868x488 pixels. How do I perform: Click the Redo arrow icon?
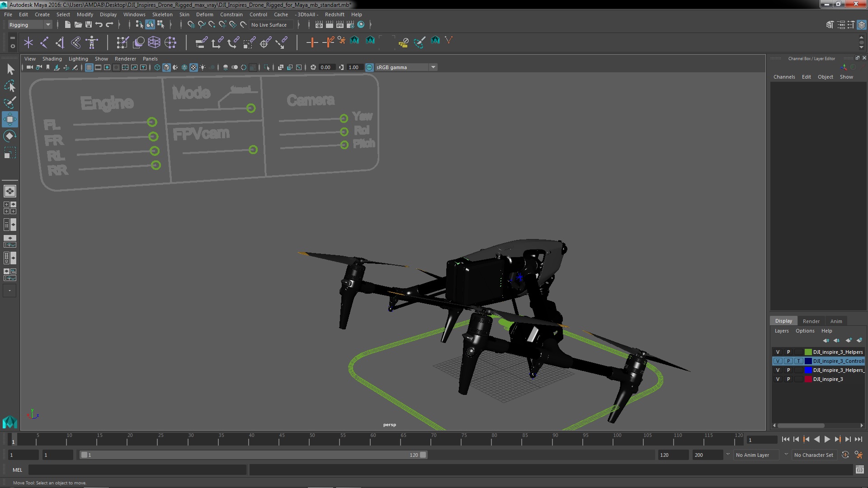click(x=109, y=25)
